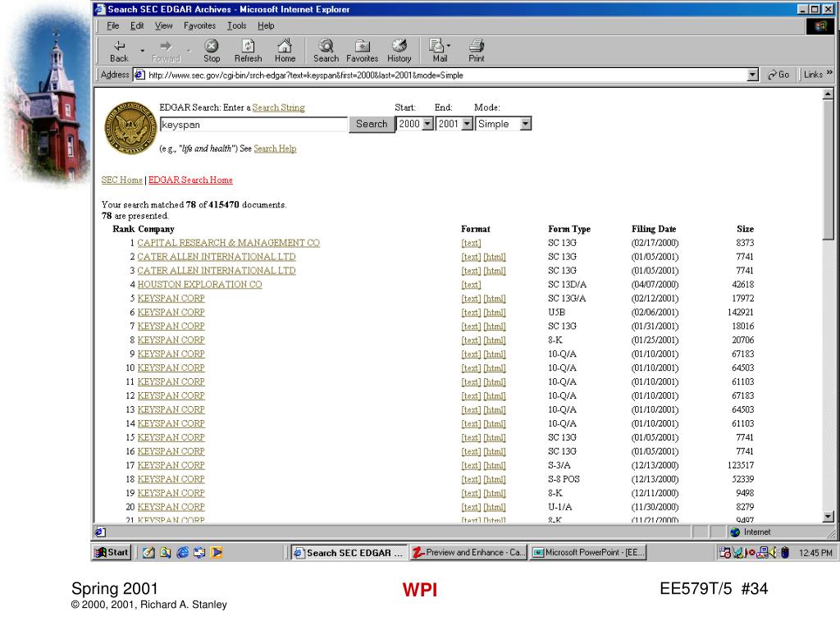Expand the Address bar URL dropdown

[753, 75]
